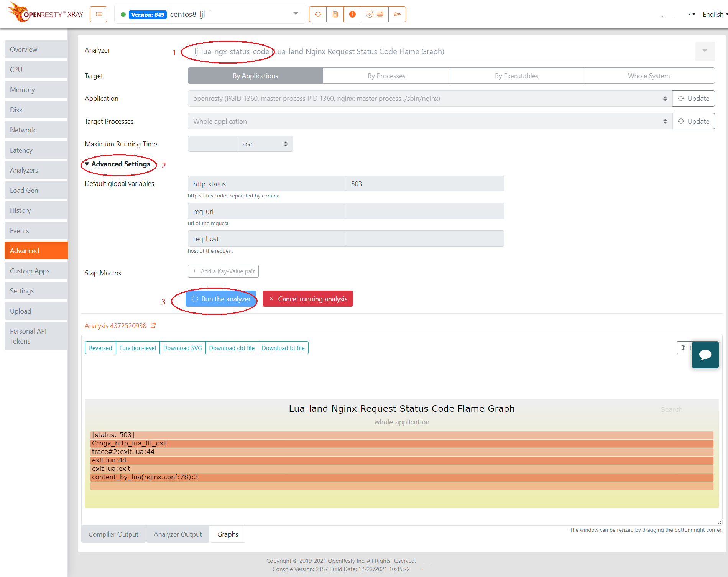Open Latency in the sidebar

tap(36, 150)
